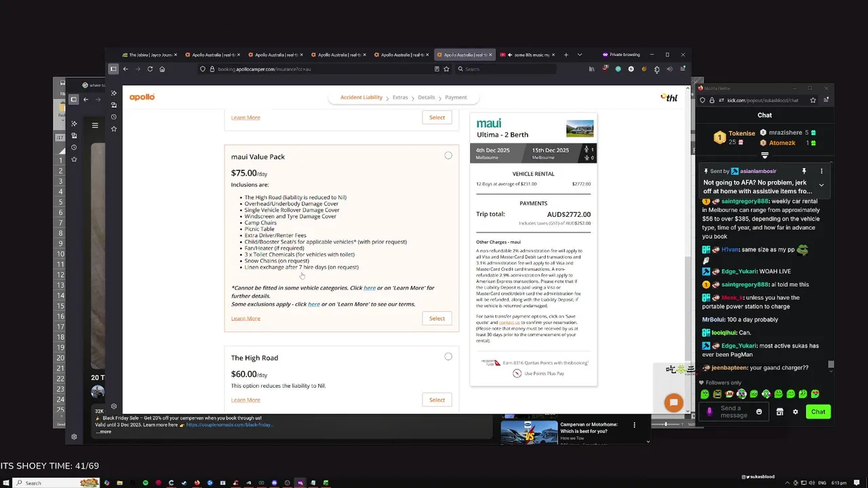Open new tab with plus button

pos(566,54)
